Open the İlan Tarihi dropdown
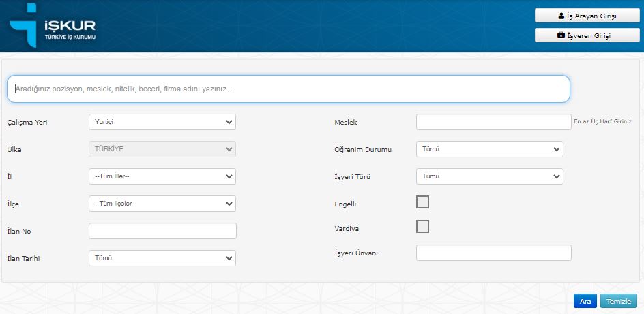The image size is (644, 314). click(162, 258)
